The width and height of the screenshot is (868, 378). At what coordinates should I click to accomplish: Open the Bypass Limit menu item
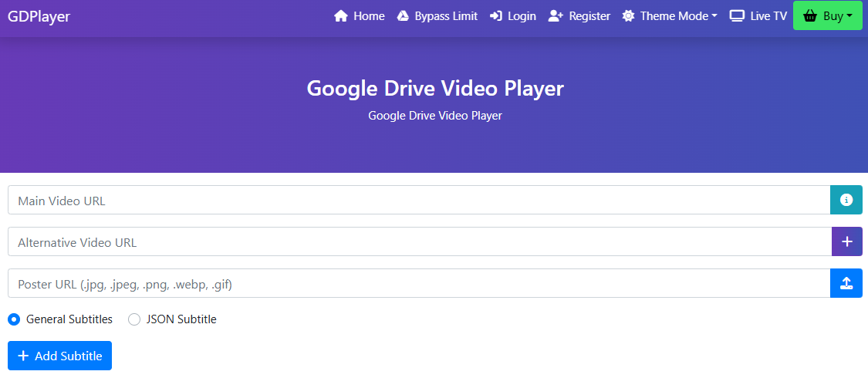(x=446, y=16)
